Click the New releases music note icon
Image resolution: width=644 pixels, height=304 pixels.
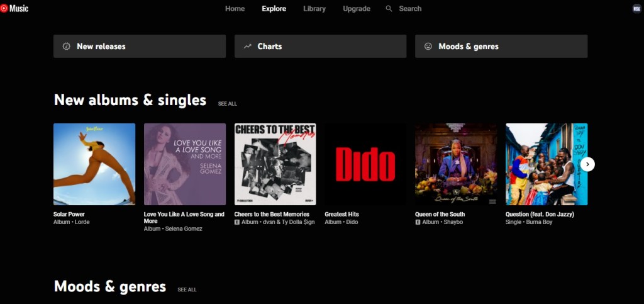pos(67,47)
